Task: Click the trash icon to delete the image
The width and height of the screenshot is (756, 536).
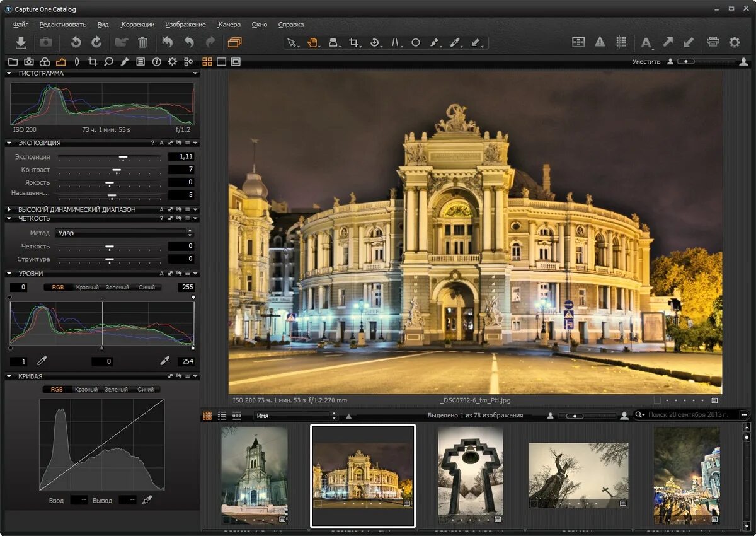Action: pos(142,42)
